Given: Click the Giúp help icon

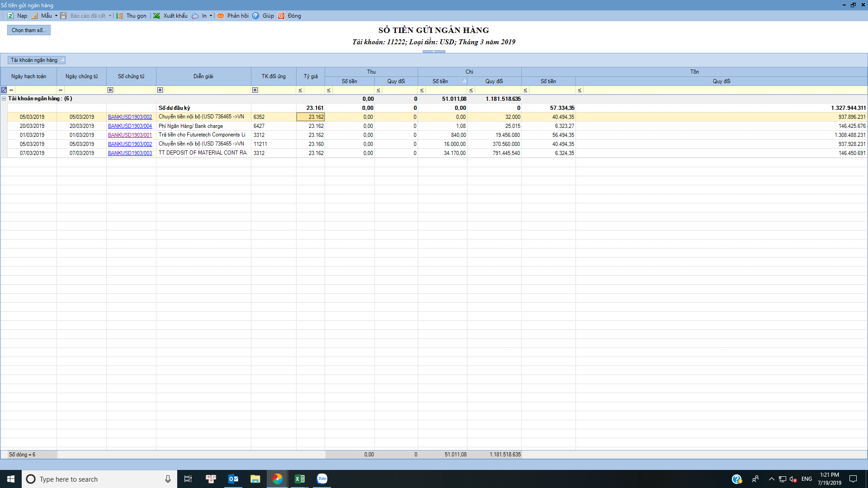Looking at the screenshot, I should [x=256, y=16].
